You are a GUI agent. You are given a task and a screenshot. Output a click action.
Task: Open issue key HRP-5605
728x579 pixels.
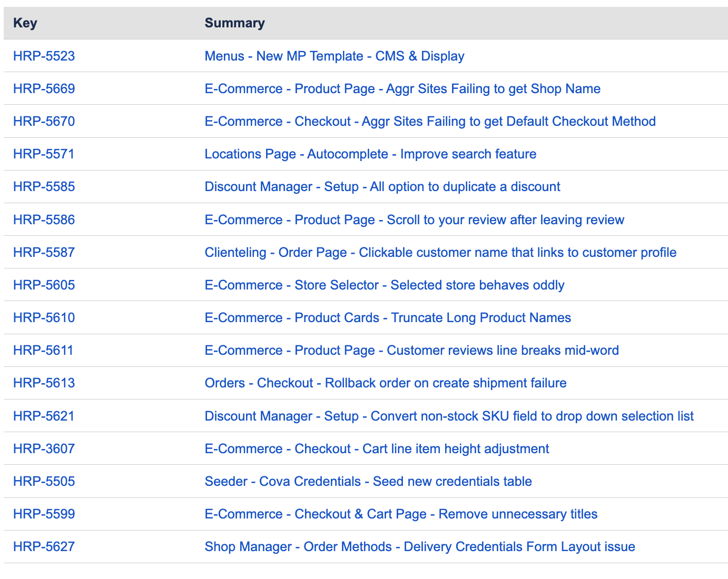pos(44,285)
